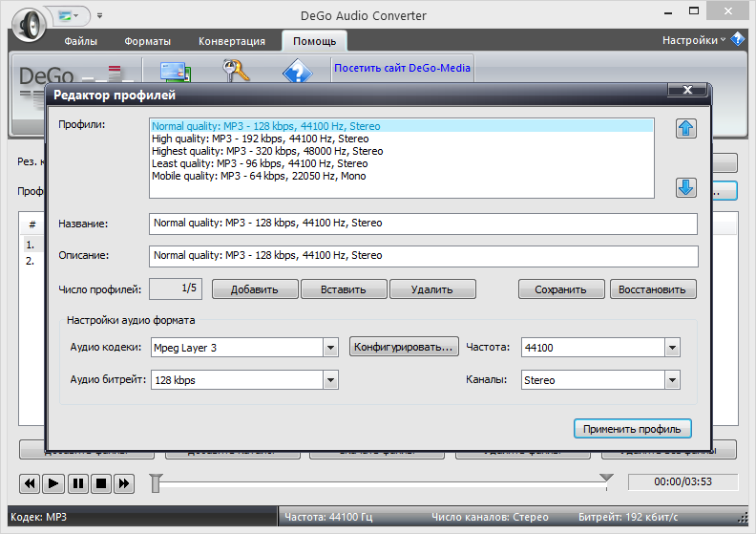Click the end marker triangle on seek bar

click(x=606, y=478)
